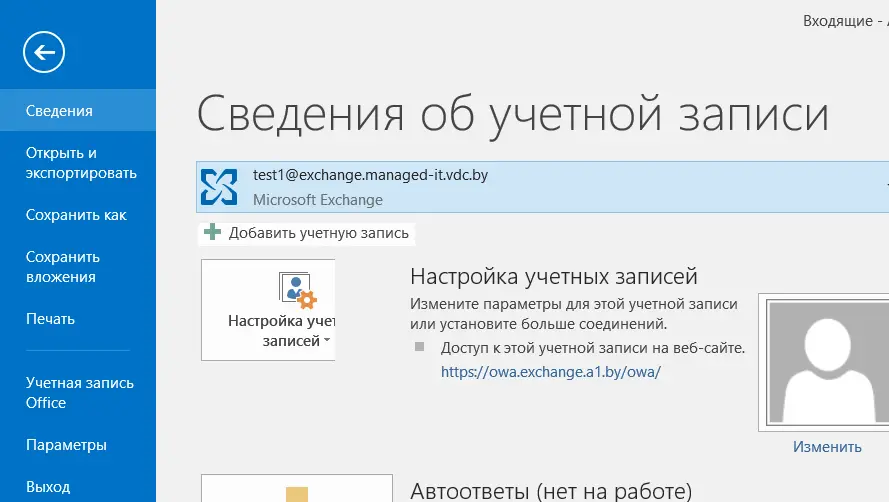Open Открыть и экспортировать section
The width and height of the screenshot is (889, 502).
coord(81,163)
